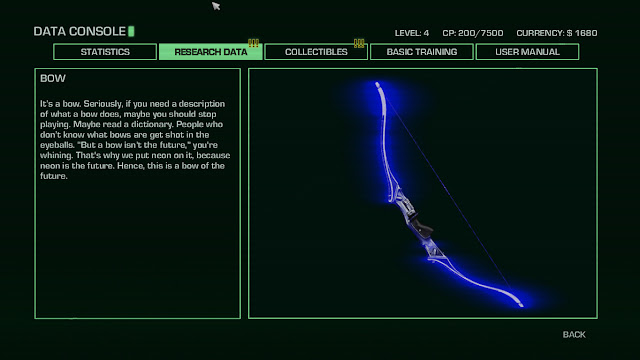Open the Basic Training tab
The image size is (640, 360).
point(422,52)
